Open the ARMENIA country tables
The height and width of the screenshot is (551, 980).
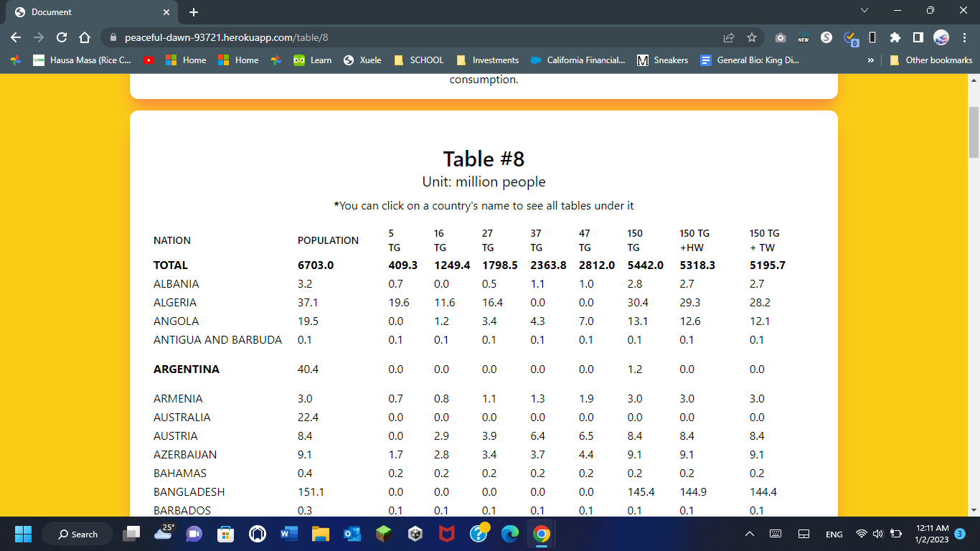click(x=178, y=399)
